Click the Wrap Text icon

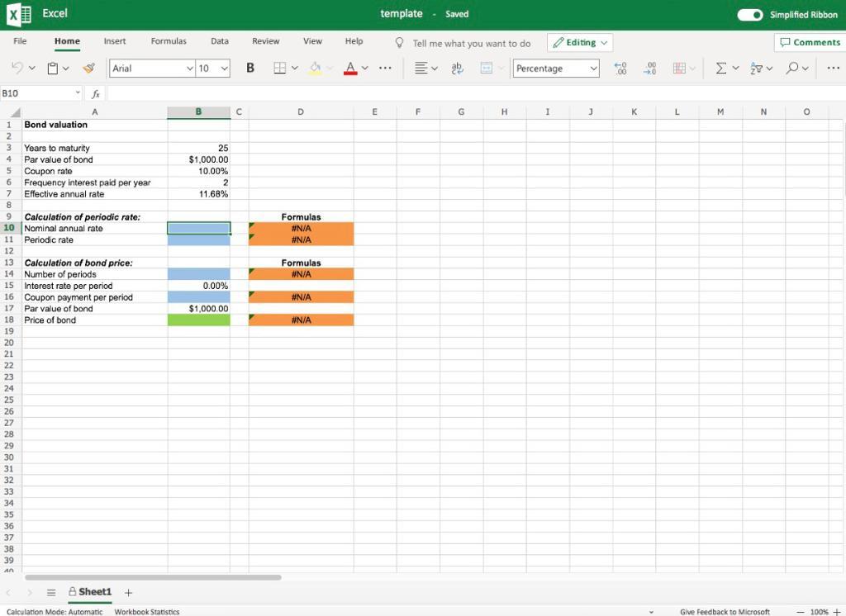coord(457,68)
